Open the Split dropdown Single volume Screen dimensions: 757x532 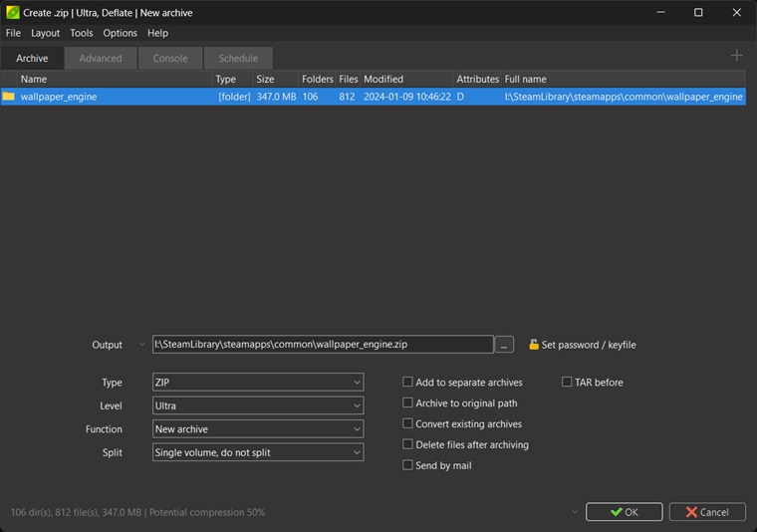point(258,452)
